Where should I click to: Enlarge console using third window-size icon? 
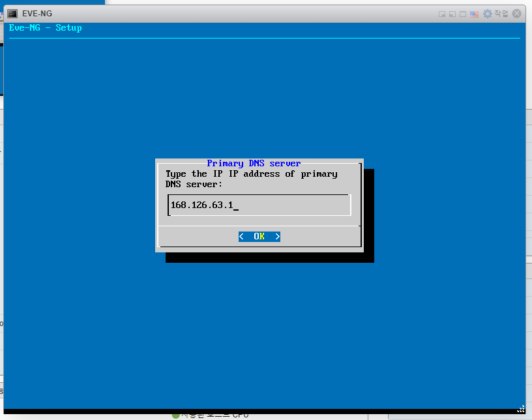(463, 14)
